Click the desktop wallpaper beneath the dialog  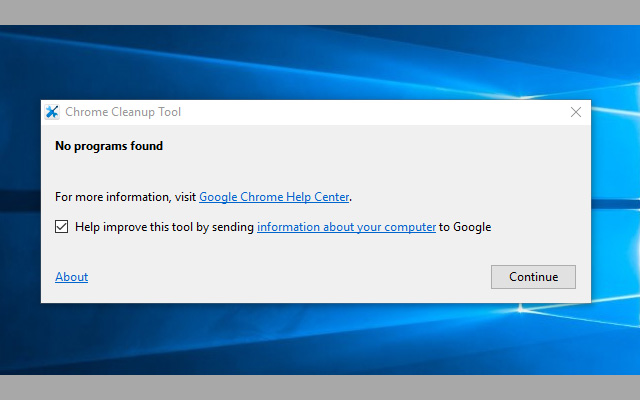tap(316, 339)
